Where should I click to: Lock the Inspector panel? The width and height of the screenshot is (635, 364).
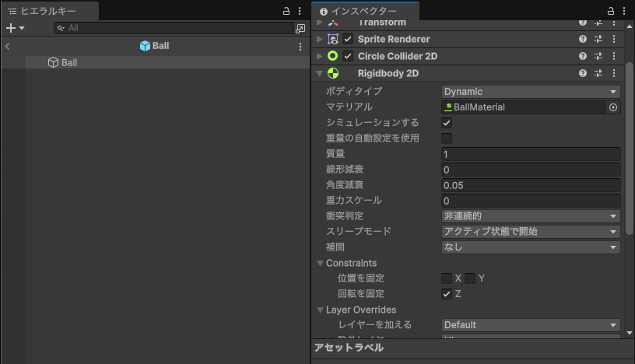click(x=610, y=11)
